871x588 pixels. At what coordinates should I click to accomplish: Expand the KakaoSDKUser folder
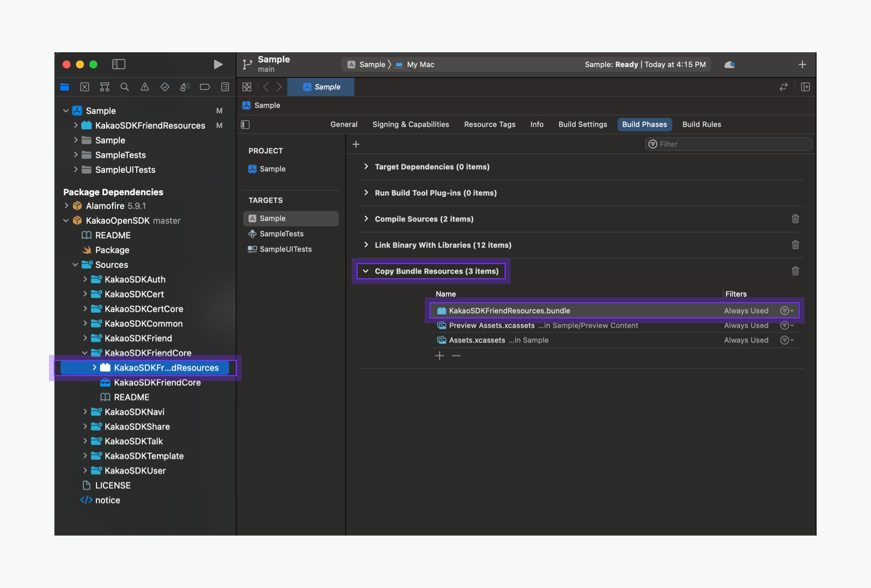[85, 470]
